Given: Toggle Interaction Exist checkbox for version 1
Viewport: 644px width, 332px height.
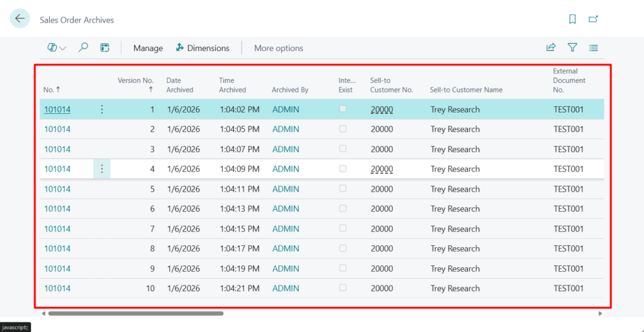Looking at the screenshot, I should click(343, 109).
